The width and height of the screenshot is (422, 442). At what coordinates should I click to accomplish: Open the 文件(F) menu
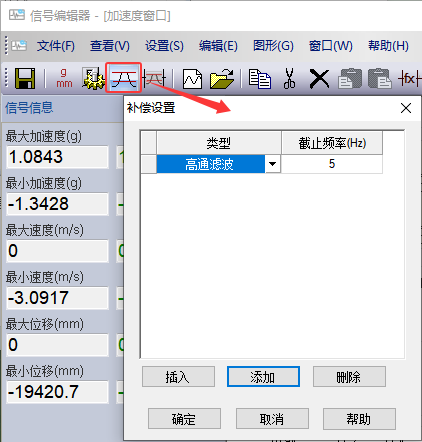(x=56, y=46)
